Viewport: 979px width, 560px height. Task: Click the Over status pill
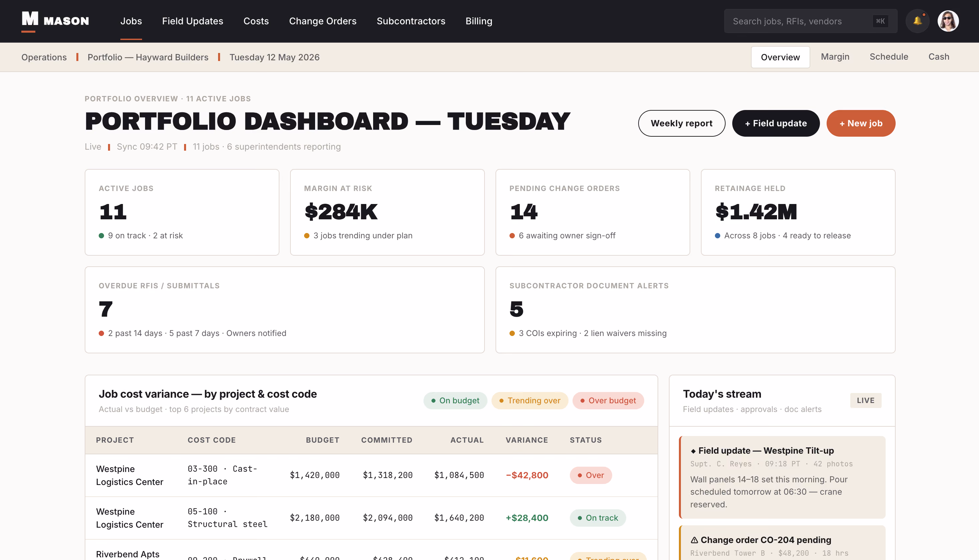point(591,475)
